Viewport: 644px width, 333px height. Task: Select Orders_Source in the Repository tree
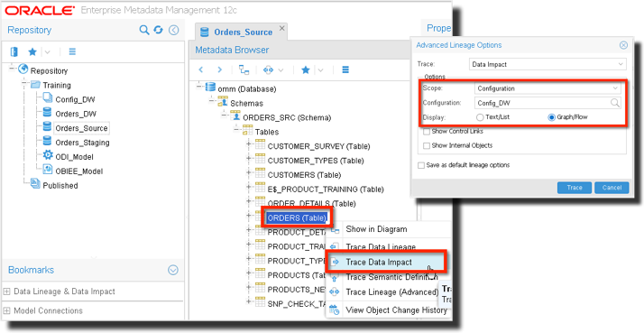click(81, 128)
